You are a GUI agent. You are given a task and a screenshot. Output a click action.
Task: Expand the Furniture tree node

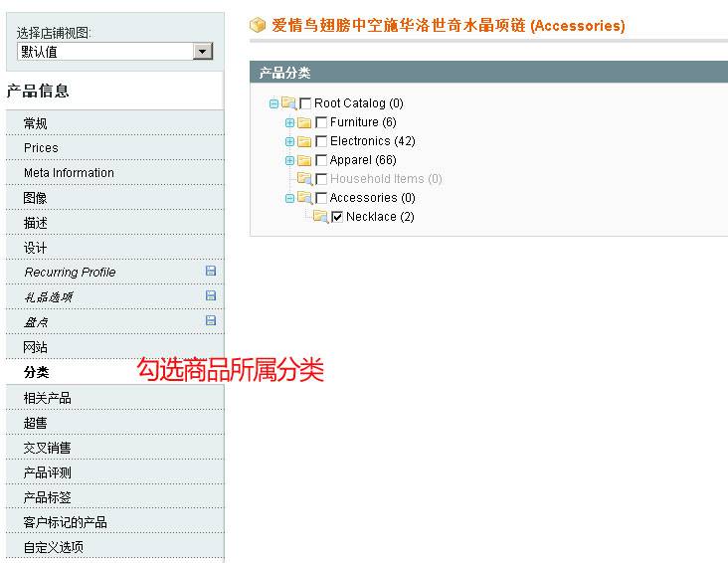289,122
